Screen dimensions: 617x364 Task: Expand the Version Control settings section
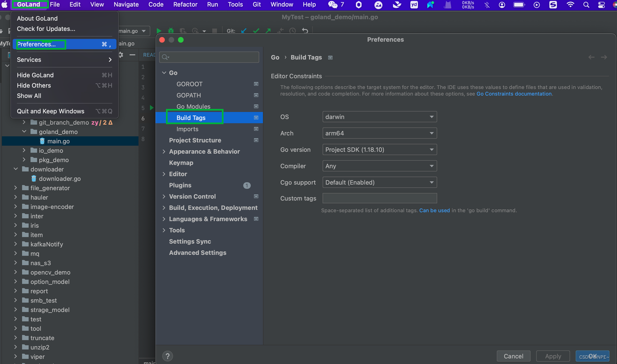coord(164,196)
